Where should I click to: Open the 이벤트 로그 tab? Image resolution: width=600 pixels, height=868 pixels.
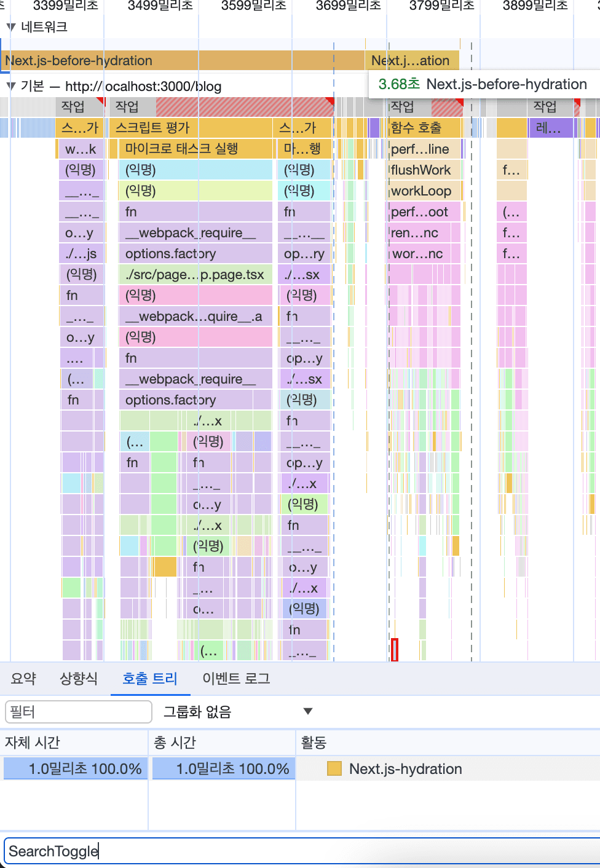click(x=235, y=678)
